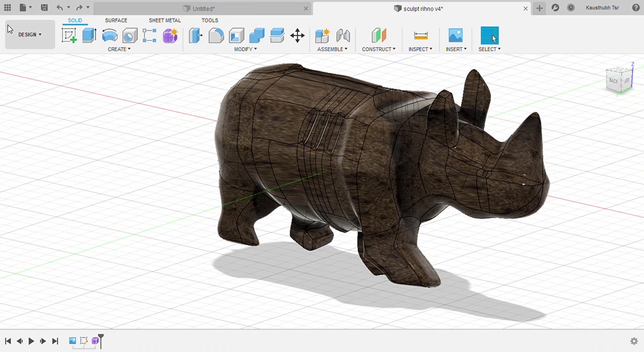This screenshot has height=352, width=644.
Task: Open the File menu document icon
Action: 23,7
